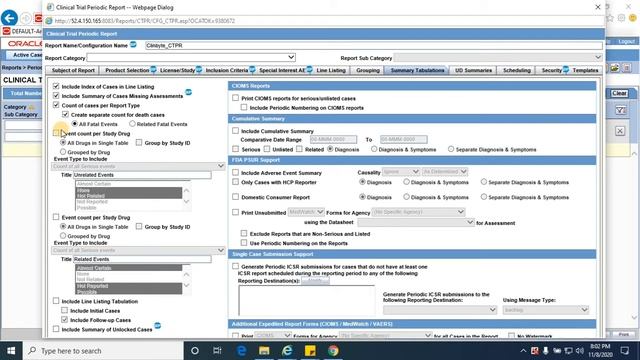Open help icon on Product Selection tab
This screenshot has width=640, height=360.
click(153, 69)
